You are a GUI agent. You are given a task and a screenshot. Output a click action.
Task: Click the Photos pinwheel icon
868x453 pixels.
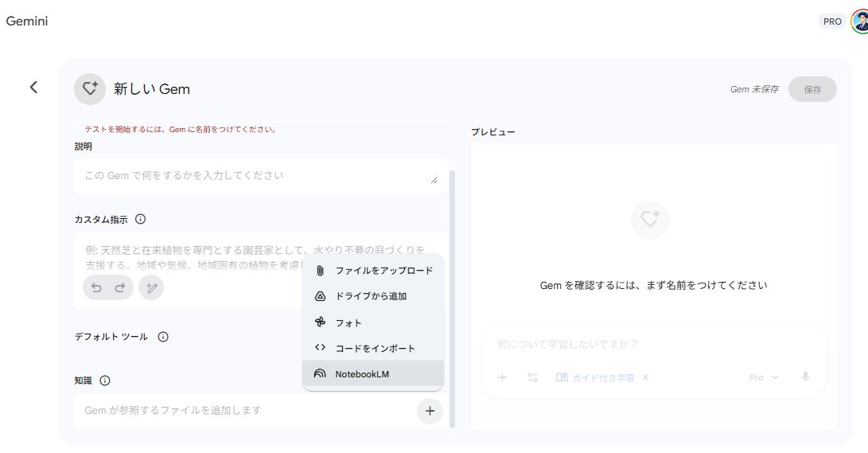tap(320, 322)
